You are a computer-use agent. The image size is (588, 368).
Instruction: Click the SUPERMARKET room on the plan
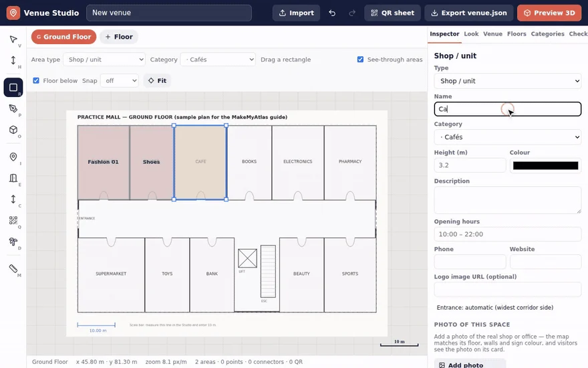pyautogui.click(x=111, y=274)
